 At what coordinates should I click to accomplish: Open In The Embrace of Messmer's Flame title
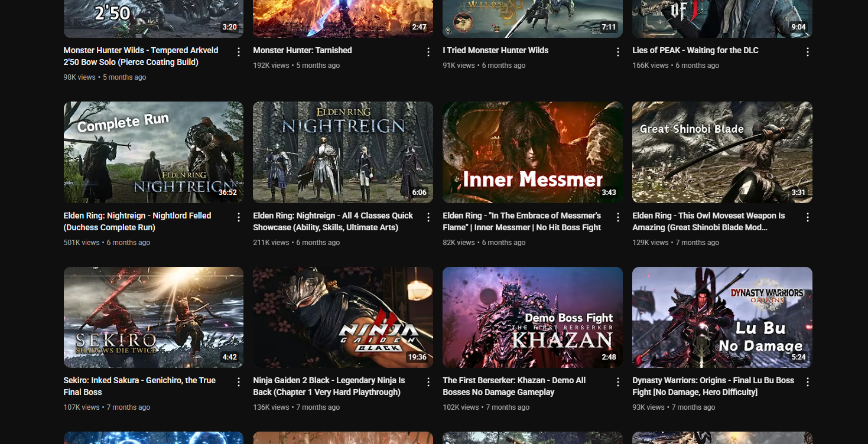522,221
